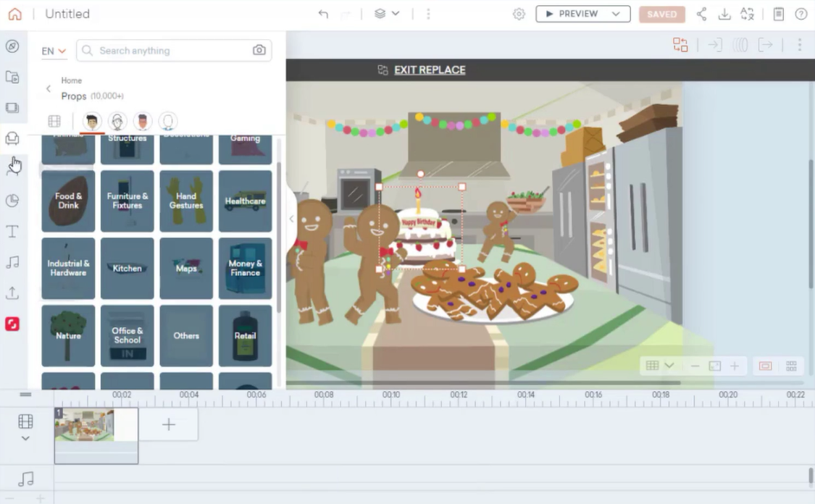
Task: Click the replace icon in the stage toolbar
Action: tap(680, 45)
